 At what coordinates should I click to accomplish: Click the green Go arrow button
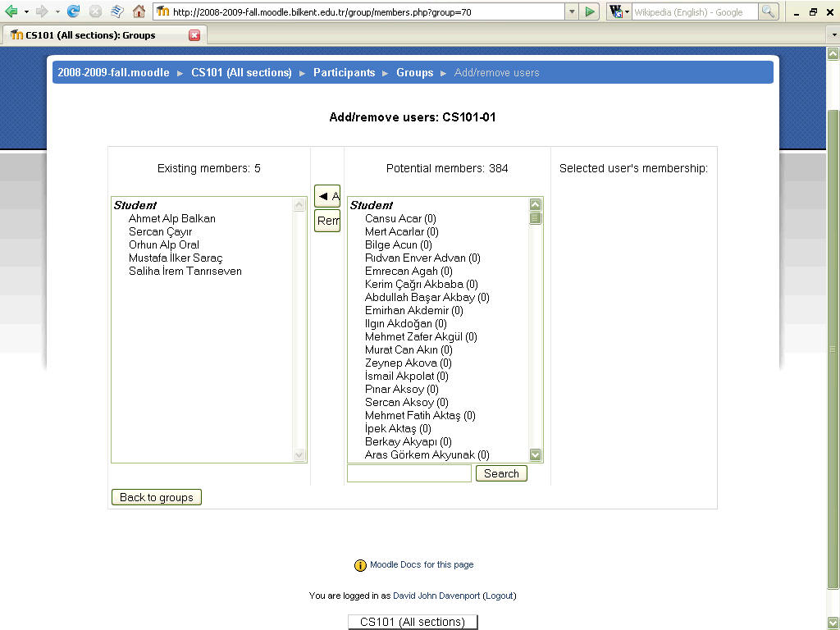(x=590, y=11)
